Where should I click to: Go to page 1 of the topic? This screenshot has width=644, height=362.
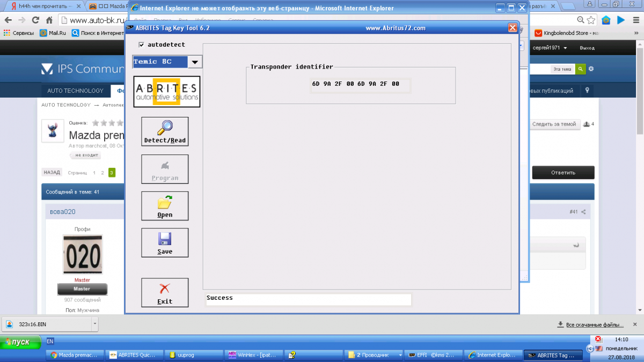click(x=94, y=173)
